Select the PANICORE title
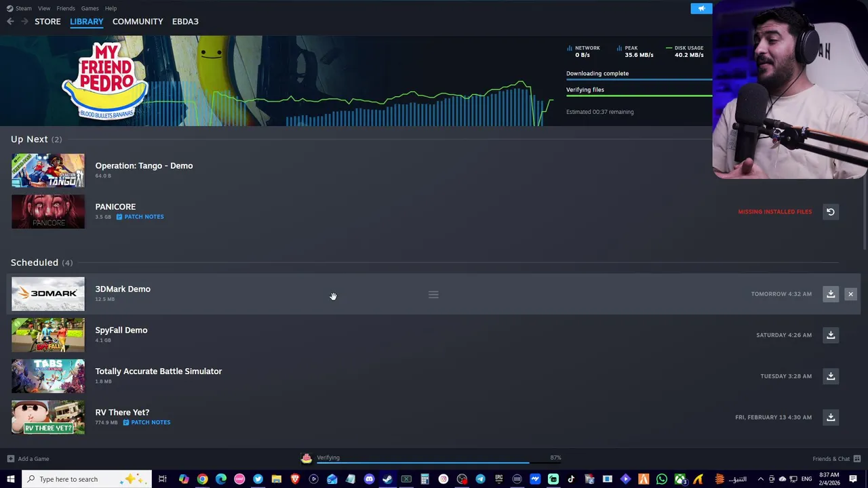 (x=115, y=207)
